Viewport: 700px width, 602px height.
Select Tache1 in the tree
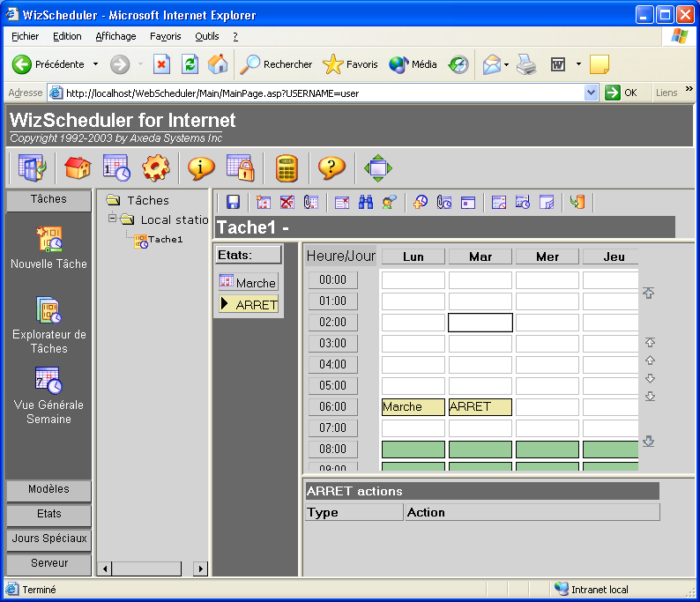[x=165, y=240]
